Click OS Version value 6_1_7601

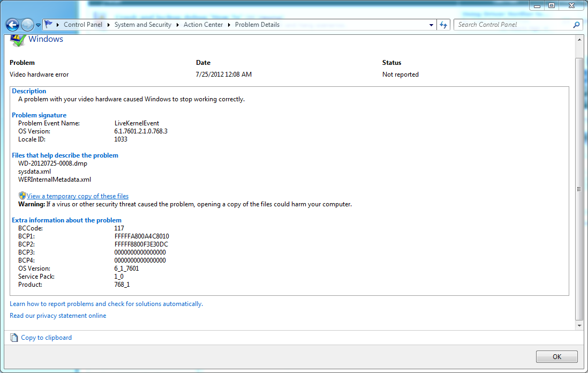[126, 268]
